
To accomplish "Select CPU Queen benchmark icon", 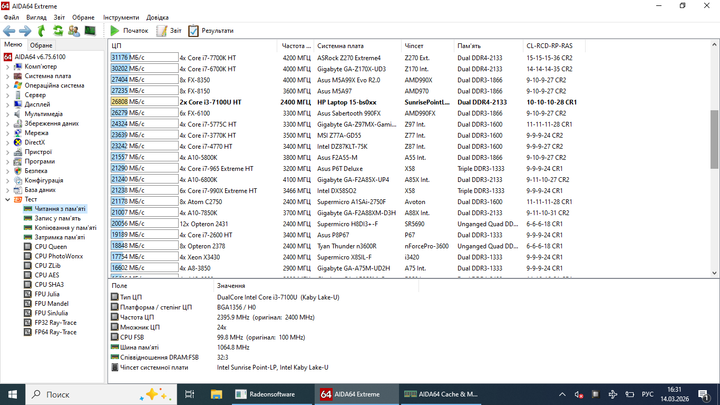I will [x=28, y=247].
